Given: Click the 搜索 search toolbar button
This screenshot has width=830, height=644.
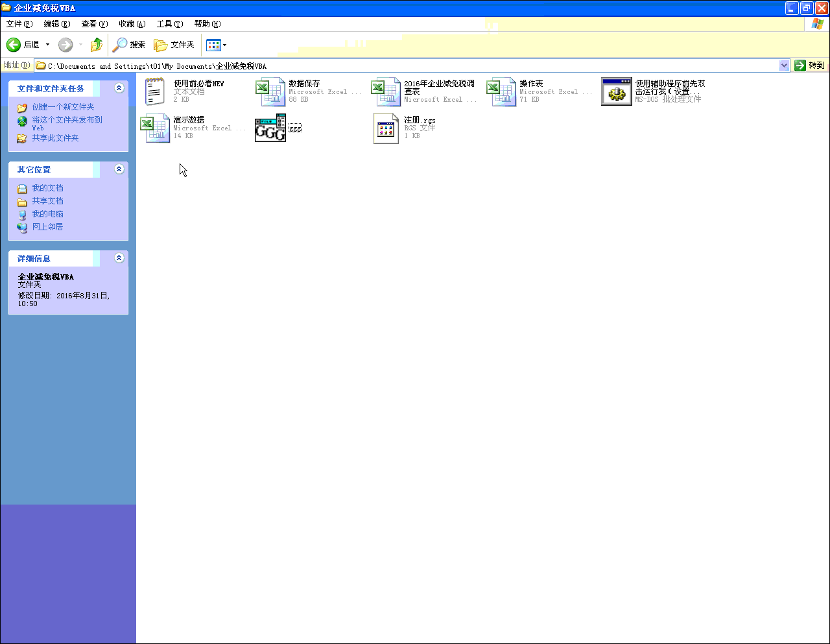Looking at the screenshot, I should tap(129, 45).
